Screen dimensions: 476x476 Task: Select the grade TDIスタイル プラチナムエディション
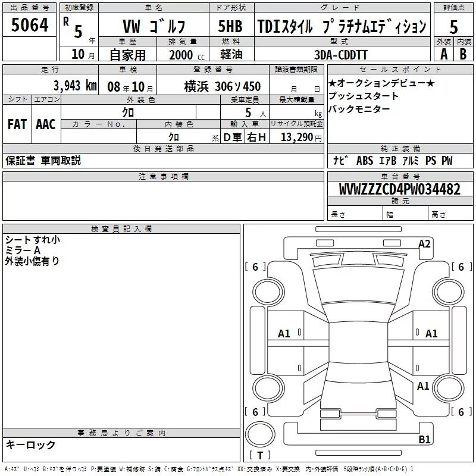[342, 26]
